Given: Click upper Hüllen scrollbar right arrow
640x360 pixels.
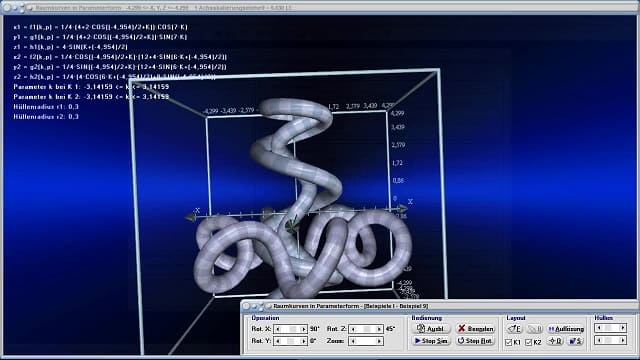Looking at the screenshot, I should (x=623, y=328).
